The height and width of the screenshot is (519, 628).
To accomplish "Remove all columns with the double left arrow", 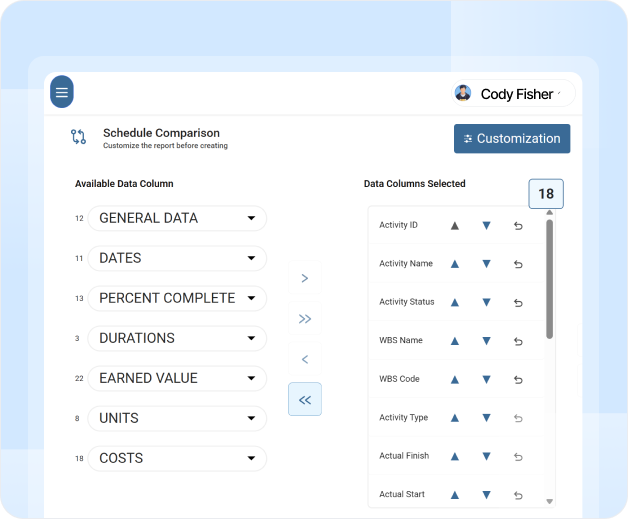I will (305, 399).
